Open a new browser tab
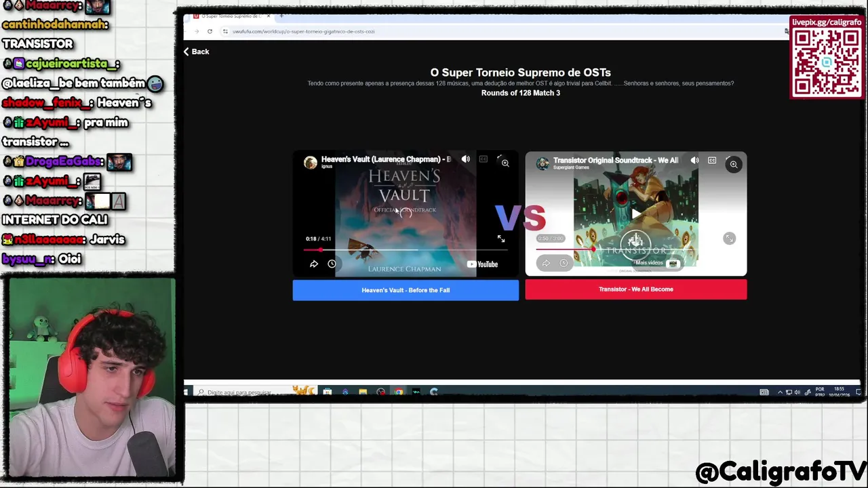The image size is (868, 488). pos(281,16)
